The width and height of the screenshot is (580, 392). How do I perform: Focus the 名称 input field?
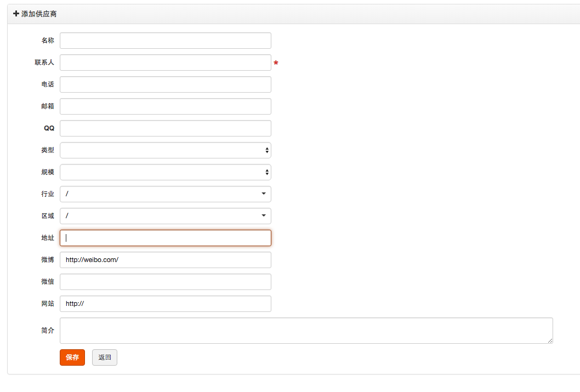point(165,41)
